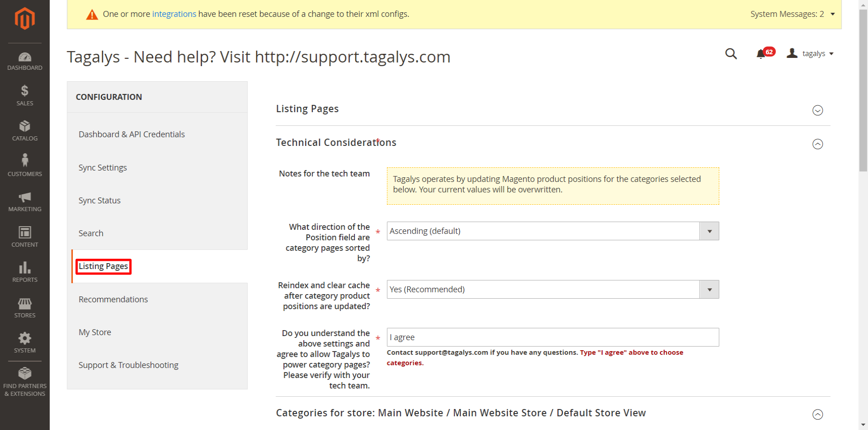Expand the Listing Pages section chevron
Image resolution: width=868 pixels, height=430 pixels.
(818, 110)
